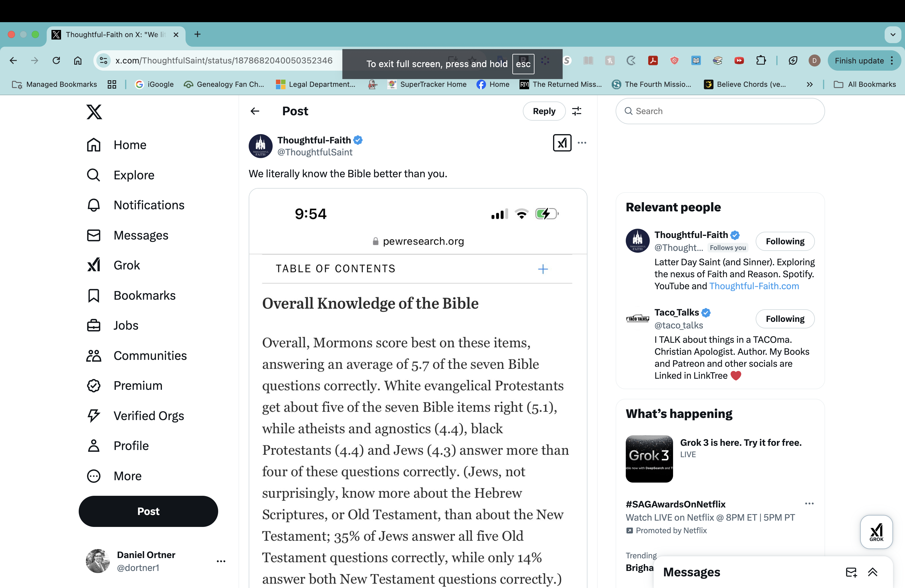905x588 pixels.
Task: Expand Table of Contents with the plus icon
Action: coord(543,269)
